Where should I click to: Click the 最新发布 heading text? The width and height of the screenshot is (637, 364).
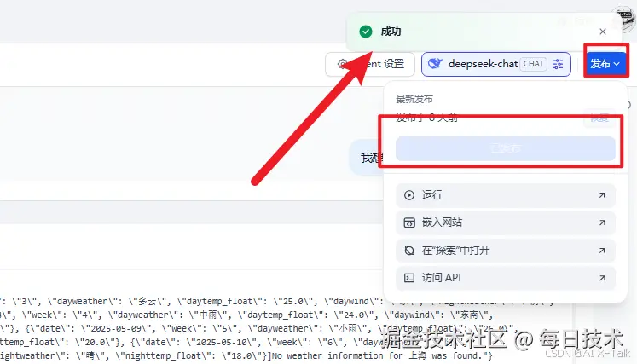point(414,99)
